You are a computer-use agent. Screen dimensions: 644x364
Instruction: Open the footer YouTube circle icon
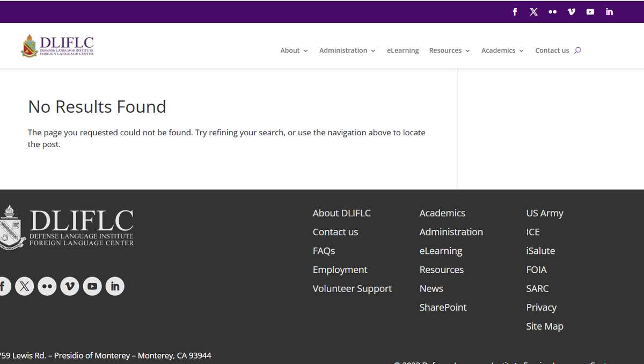pos(92,286)
